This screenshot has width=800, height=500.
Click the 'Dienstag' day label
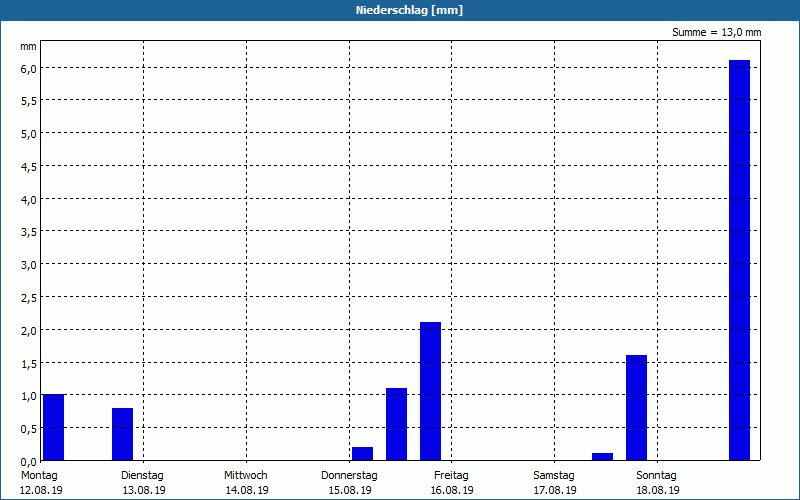point(142,476)
